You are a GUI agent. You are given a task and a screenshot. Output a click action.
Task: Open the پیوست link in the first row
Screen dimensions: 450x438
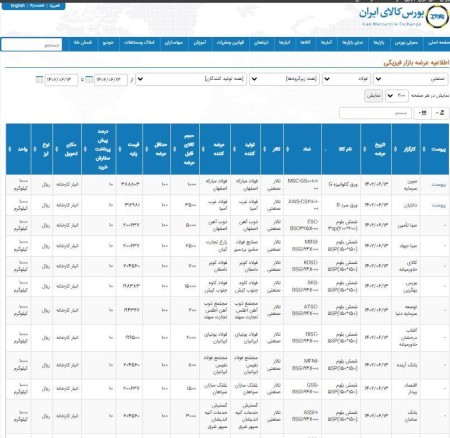tap(439, 184)
